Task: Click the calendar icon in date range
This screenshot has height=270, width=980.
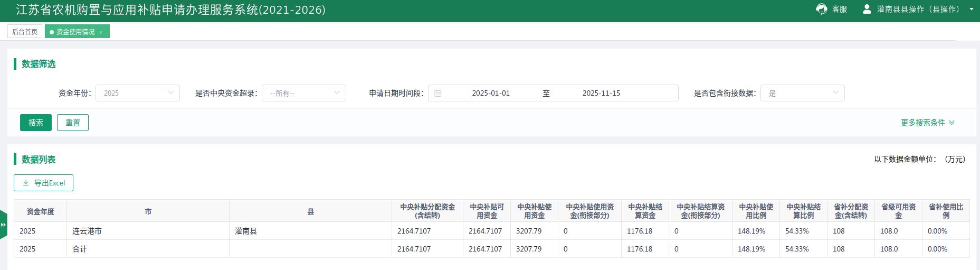Action: pyautogui.click(x=437, y=94)
